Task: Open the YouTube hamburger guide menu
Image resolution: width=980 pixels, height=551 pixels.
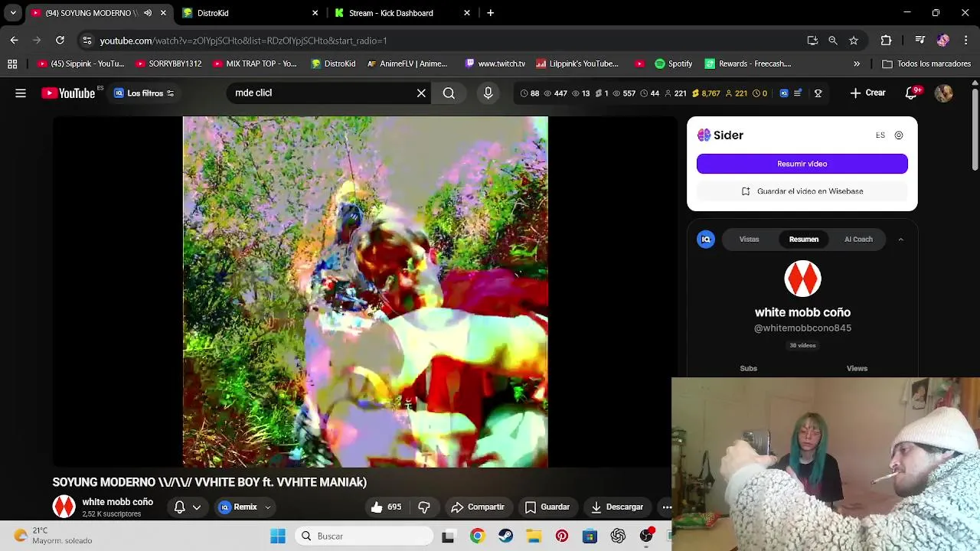Action: 21,93
